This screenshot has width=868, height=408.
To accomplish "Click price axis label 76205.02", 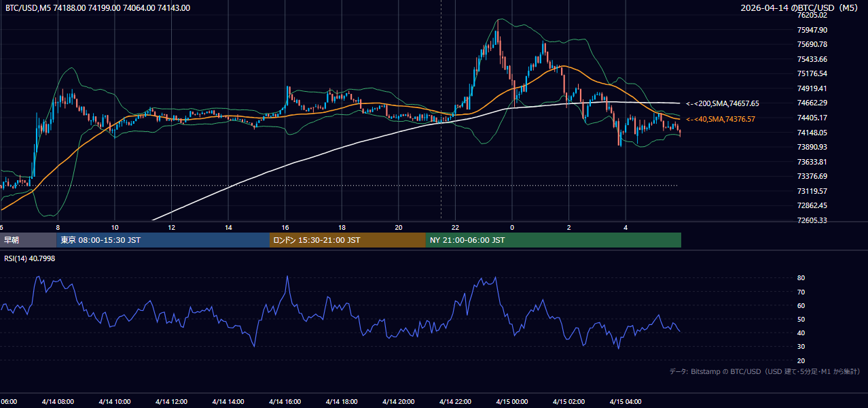I will point(812,15).
